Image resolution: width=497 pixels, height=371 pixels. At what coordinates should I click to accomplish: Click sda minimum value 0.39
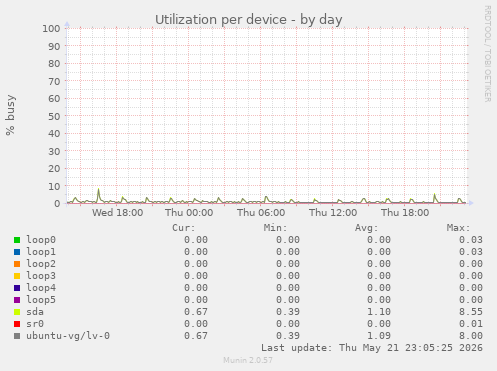click(288, 312)
